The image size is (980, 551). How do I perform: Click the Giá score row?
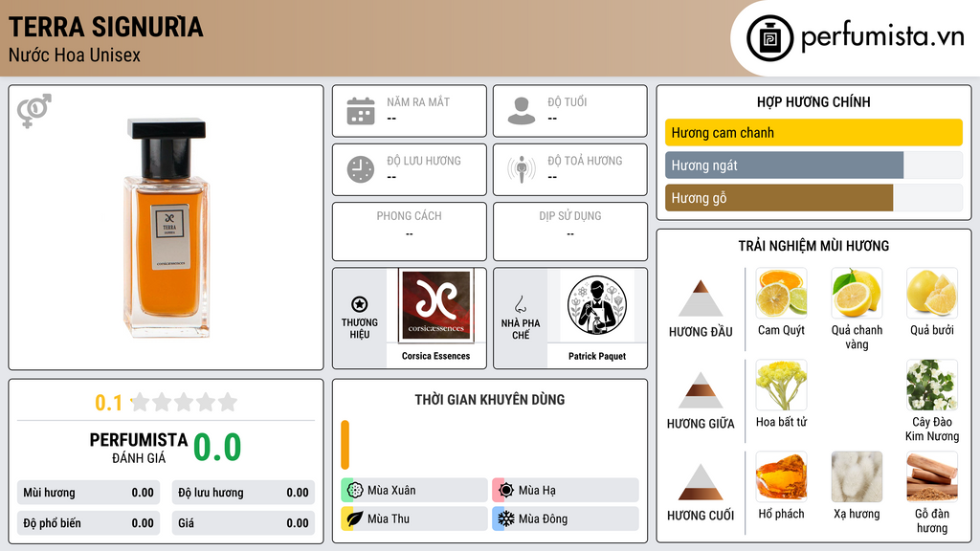[243, 523]
